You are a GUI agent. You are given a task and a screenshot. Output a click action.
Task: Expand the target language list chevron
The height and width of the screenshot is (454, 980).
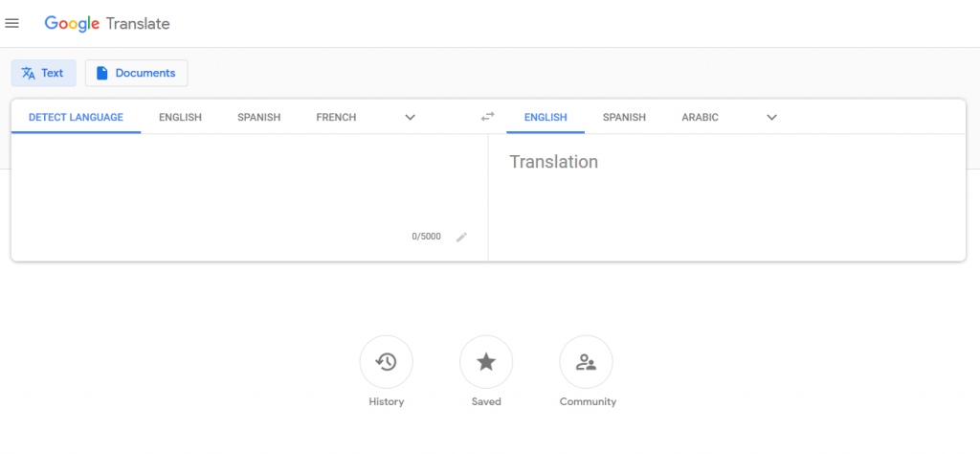coord(772,117)
